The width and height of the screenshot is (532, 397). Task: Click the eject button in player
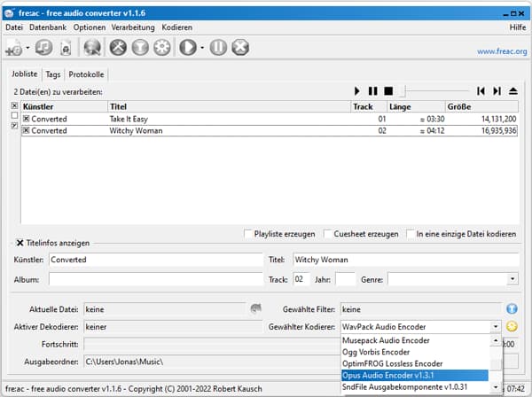coord(513,91)
